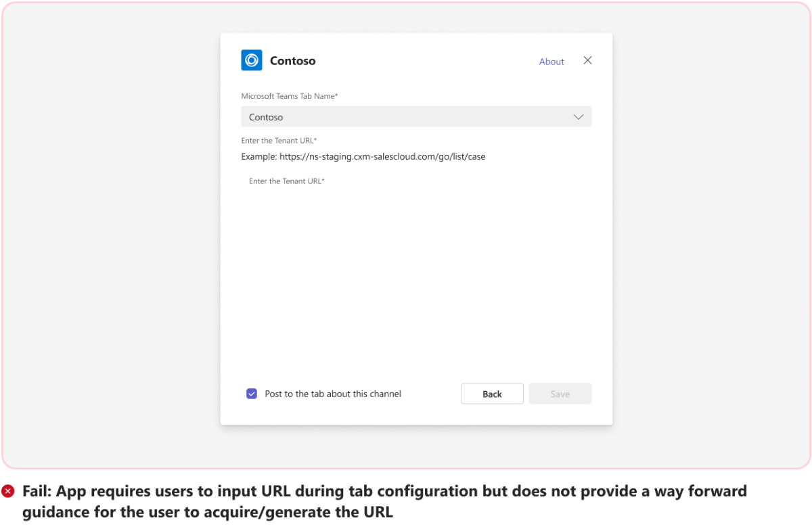
Task: Click the blue Contoso app logo
Action: pyautogui.click(x=252, y=60)
